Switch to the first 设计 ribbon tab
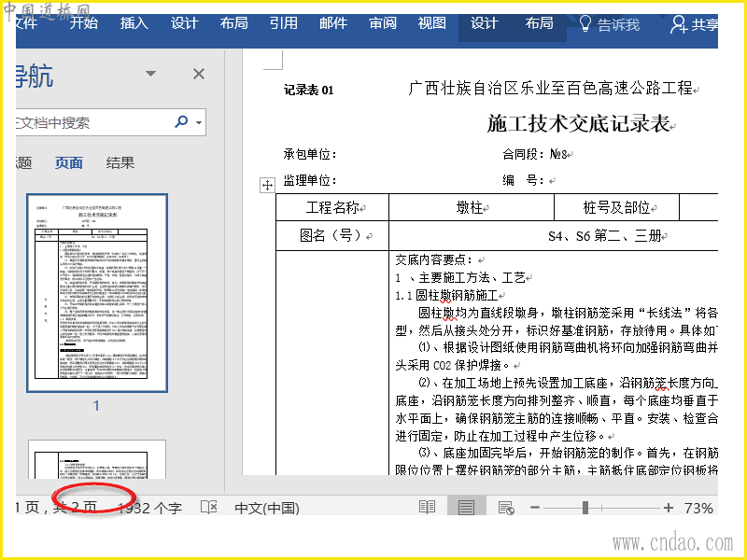Screen dimensions: 747x560 pyautogui.click(x=184, y=23)
